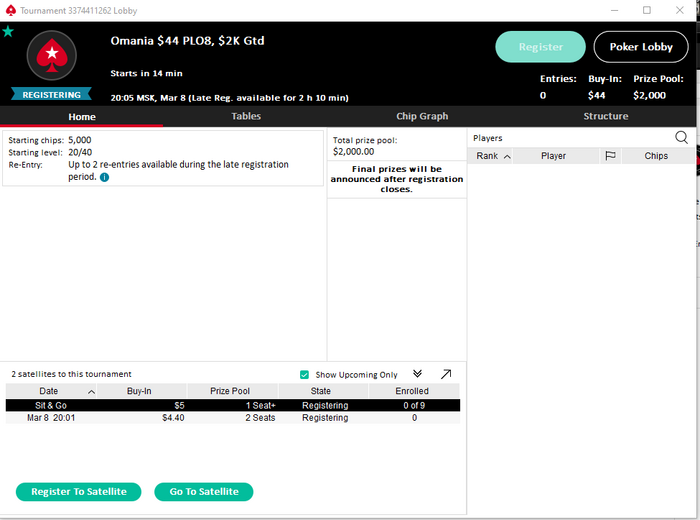The height and width of the screenshot is (520, 700).
Task: Sort satellites by Date column
Action: point(51,391)
